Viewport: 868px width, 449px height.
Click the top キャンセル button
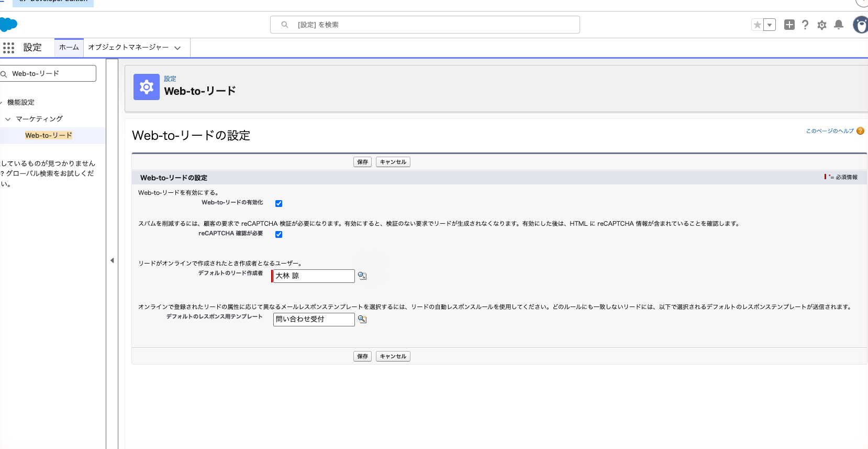tap(393, 162)
